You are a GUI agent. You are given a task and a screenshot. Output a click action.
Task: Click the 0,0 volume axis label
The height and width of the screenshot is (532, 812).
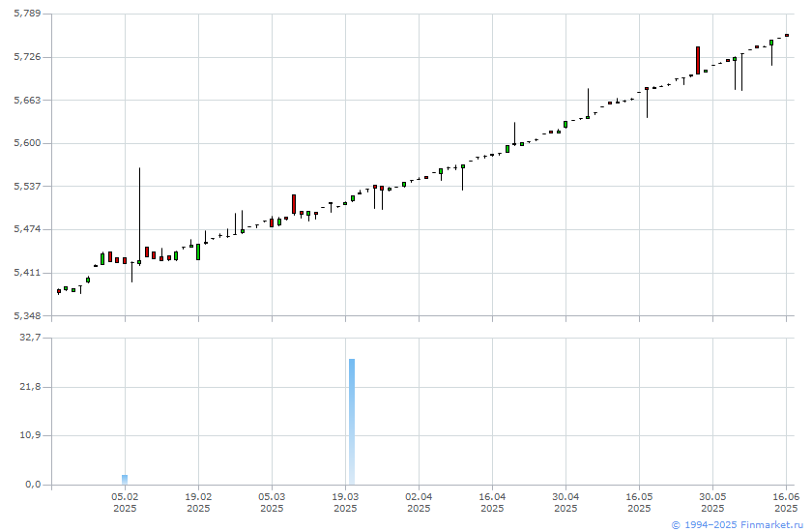pos(33,485)
